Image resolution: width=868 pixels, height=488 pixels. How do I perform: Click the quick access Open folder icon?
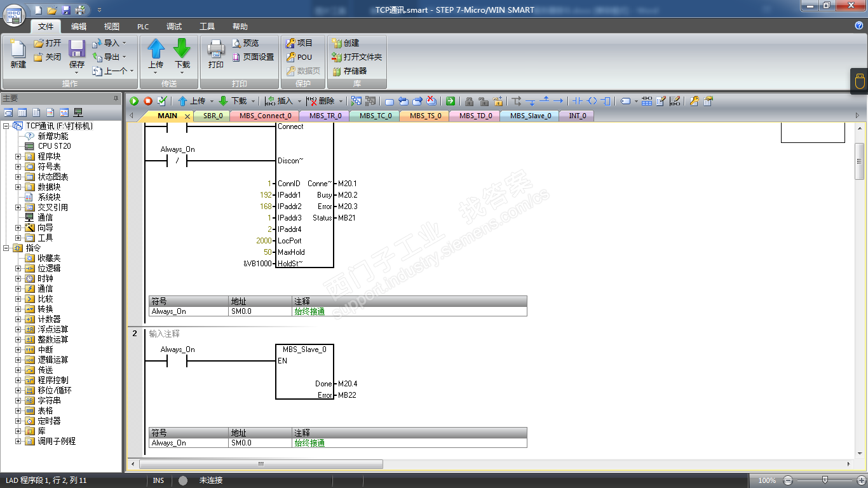(x=52, y=10)
